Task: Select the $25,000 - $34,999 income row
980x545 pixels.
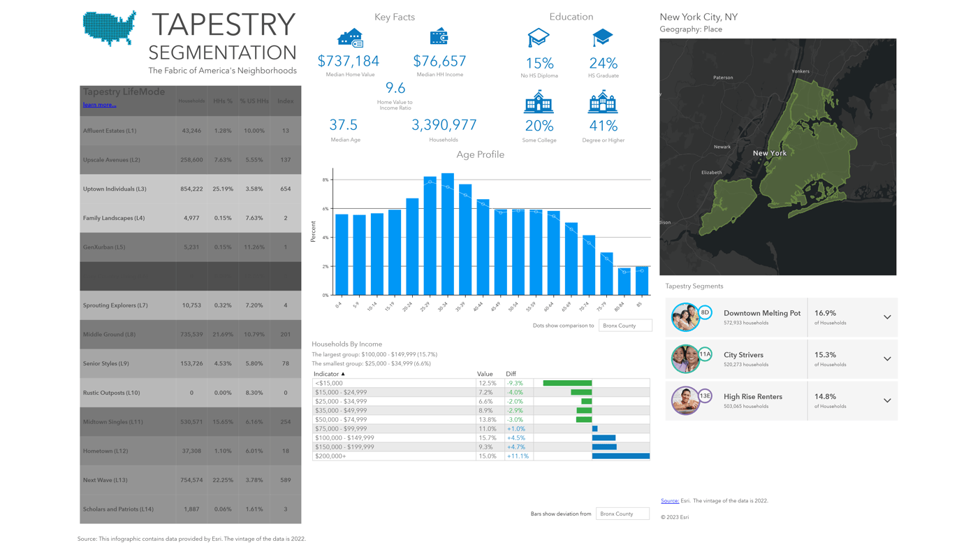Action: coord(481,402)
